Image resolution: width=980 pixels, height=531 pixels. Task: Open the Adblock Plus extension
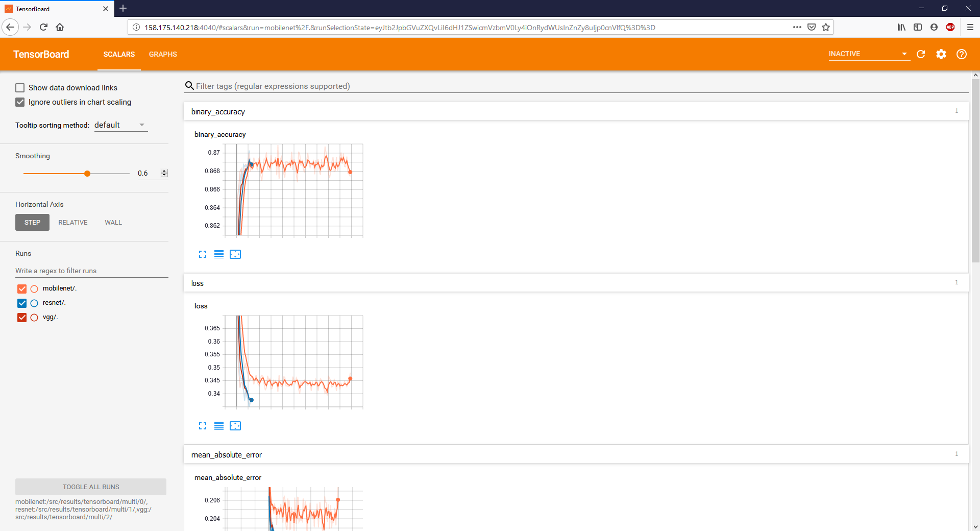click(x=950, y=27)
